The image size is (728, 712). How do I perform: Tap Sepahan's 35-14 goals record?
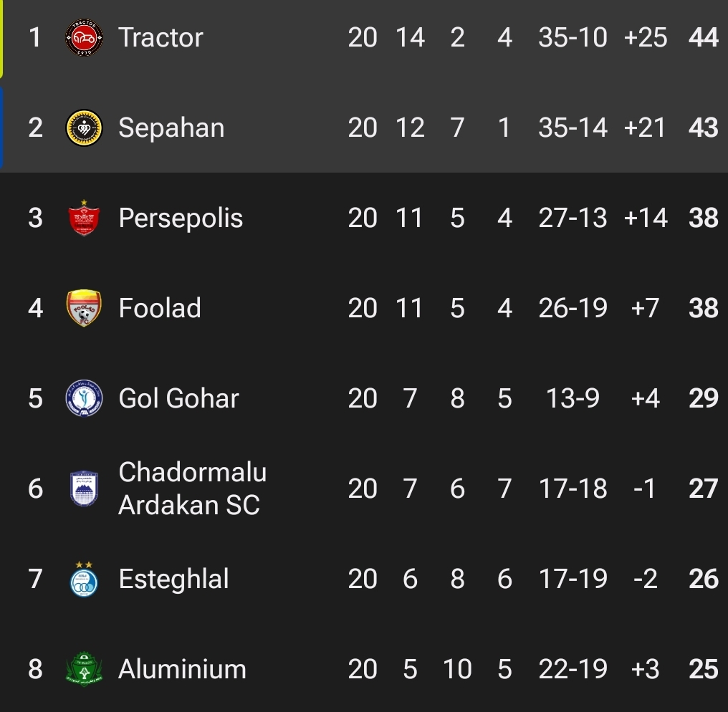click(x=573, y=128)
